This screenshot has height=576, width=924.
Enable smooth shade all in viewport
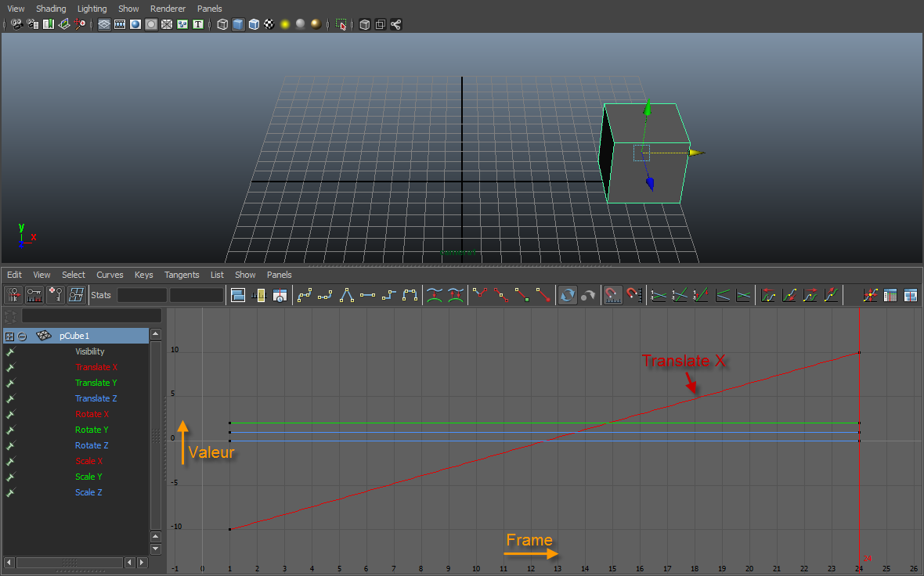tap(237, 24)
